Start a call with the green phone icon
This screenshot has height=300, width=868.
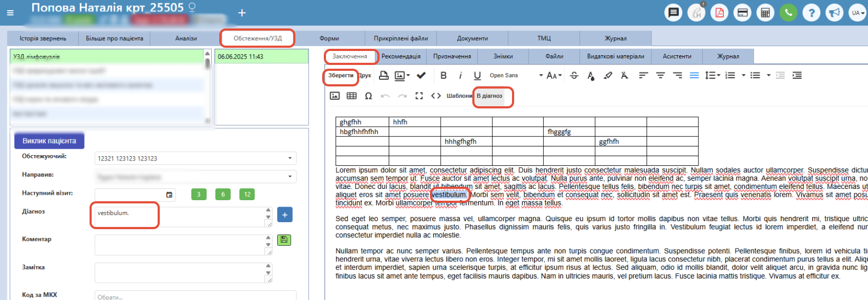[x=788, y=12]
